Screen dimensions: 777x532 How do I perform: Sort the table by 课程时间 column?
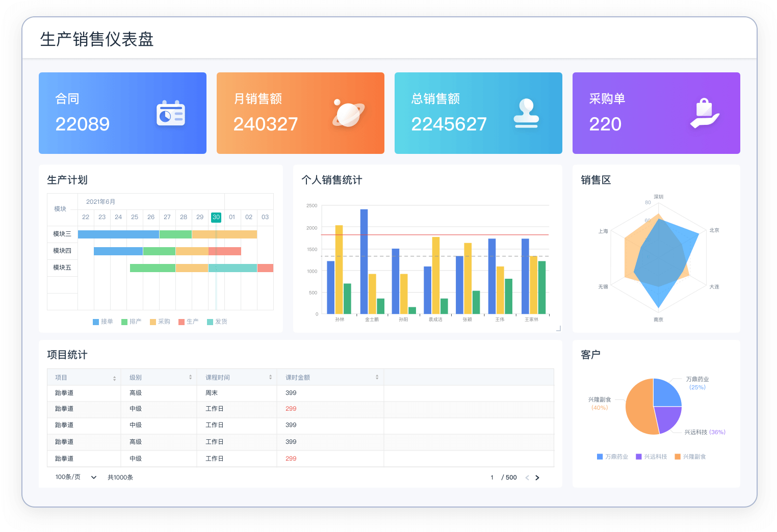point(270,377)
